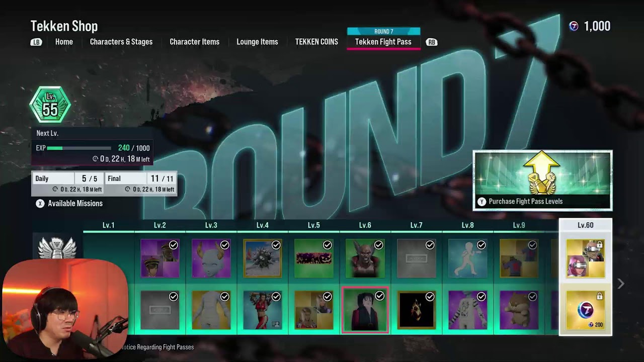Screen dimensions: 644x362
Task: Select Lv.2 bottom row gray plate reward
Action: click(160, 310)
